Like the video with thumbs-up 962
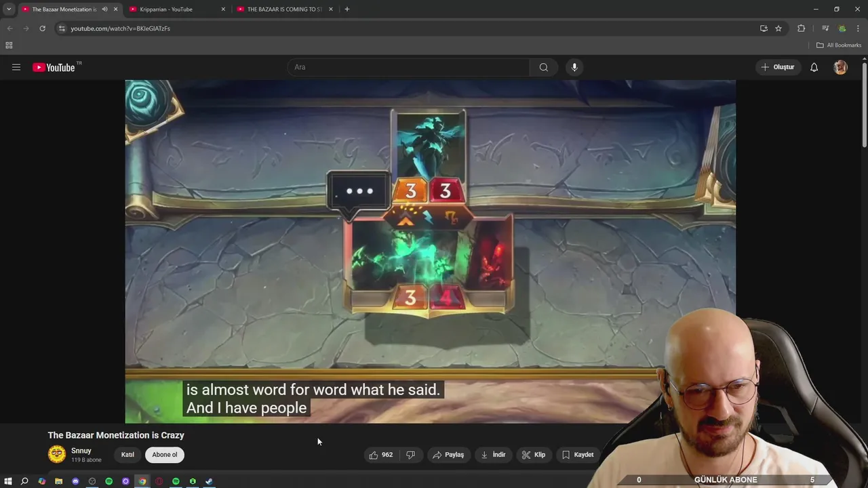This screenshot has height=488, width=868. pos(380,455)
